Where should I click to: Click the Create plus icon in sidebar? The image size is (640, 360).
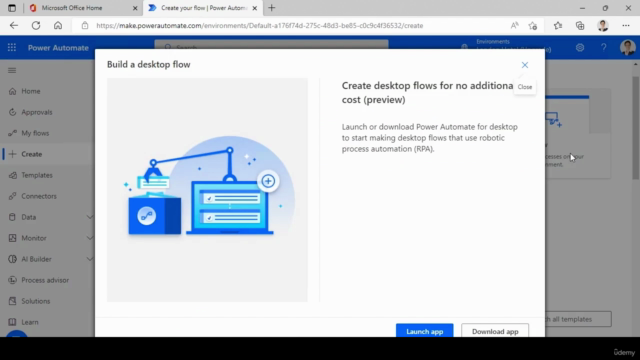tap(12, 154)
